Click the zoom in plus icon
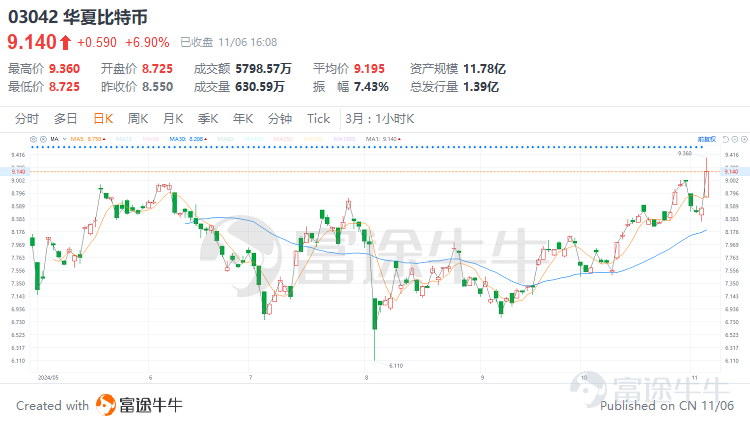The width and height of the screenshot is (750, 426). [x=744, y=139]
